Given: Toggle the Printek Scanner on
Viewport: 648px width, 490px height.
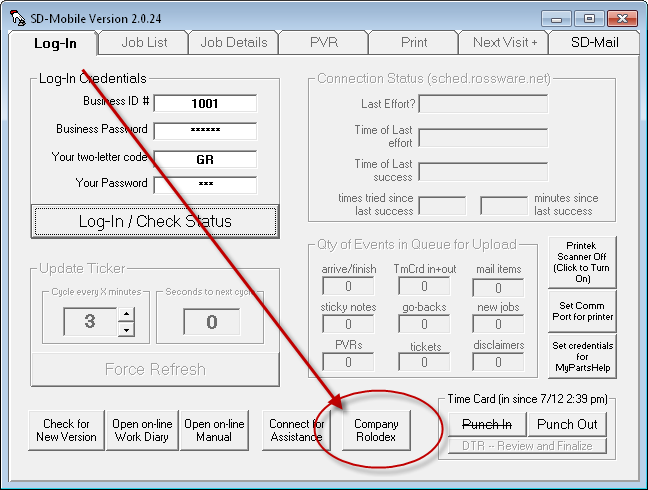Looking at the screenshot, I should pos(582,260).
